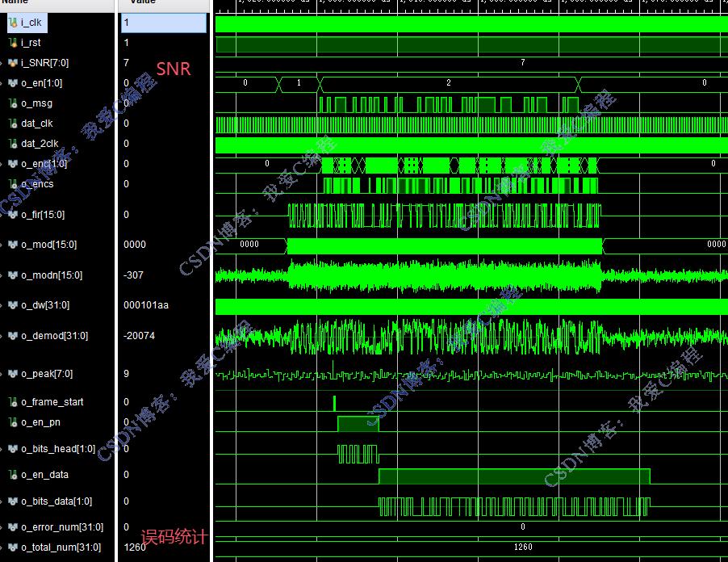Click the o_frame_start pulse in waveform
Screen dimensions: 728x562
(334, 403)
